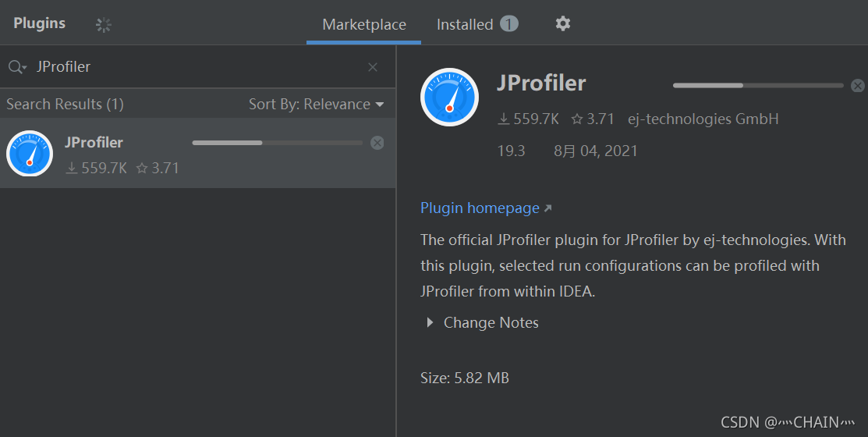Click the Plugins heading label
Screen dimensions: 868x437
39,23
